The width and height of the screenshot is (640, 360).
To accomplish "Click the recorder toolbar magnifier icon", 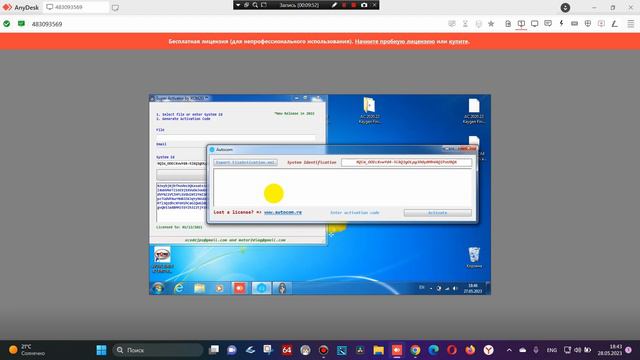I will [255, 5].
